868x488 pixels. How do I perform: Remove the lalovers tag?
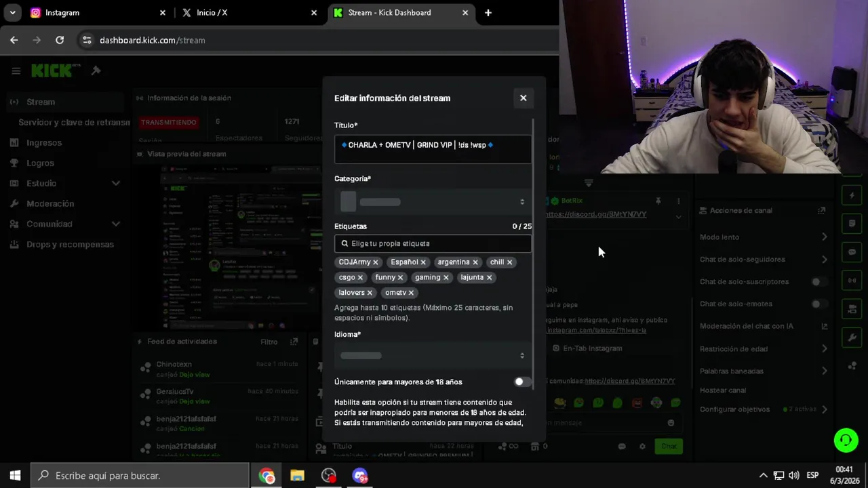click(x=370, y=293)
